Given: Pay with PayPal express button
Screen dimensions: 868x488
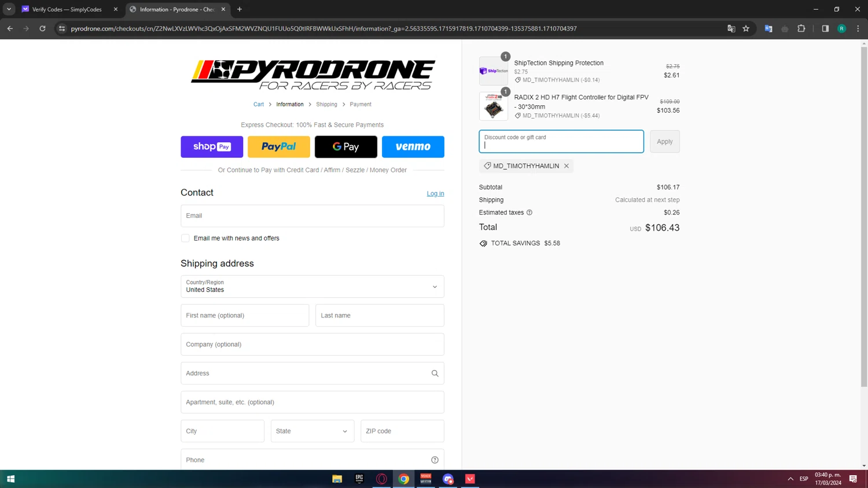Looking at the screenshot, I should pyautogui.click(x=279, y=147).
